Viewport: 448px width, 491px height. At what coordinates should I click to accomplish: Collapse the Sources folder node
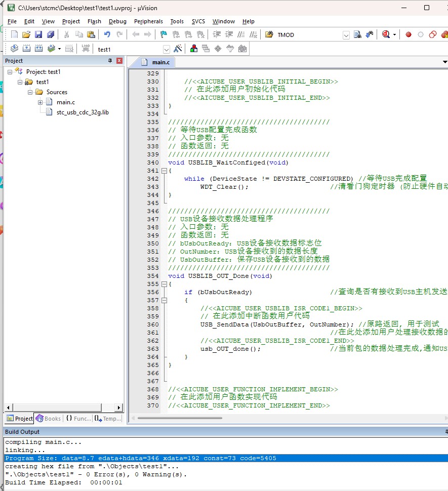click(30, 92)
